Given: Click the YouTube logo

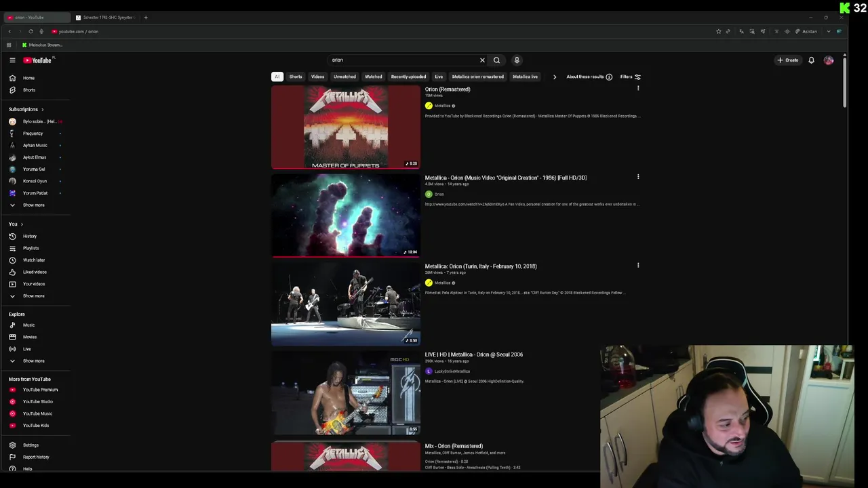Looking at the screenshot, I should coord(37,60).
